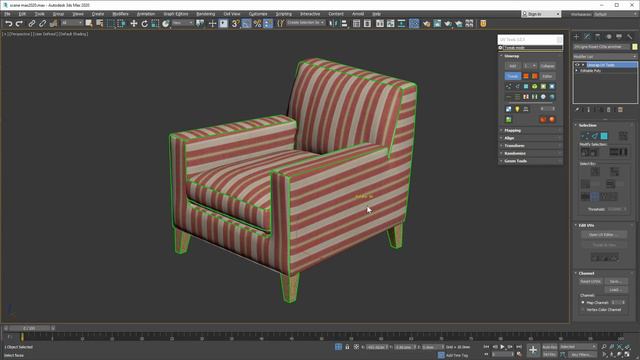The width and height of the screenshot is (640, 360).
Task: Click the Unlink Selection icon
Action: coord(42,24)
